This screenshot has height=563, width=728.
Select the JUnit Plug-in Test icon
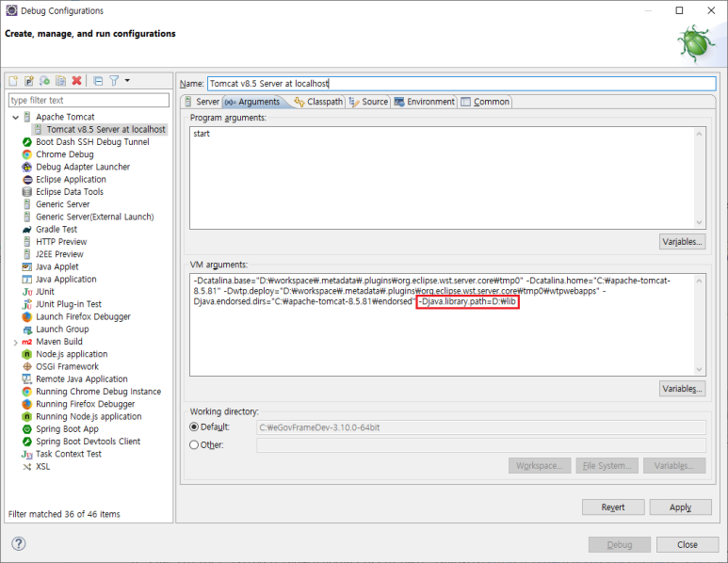coord(27,304)
